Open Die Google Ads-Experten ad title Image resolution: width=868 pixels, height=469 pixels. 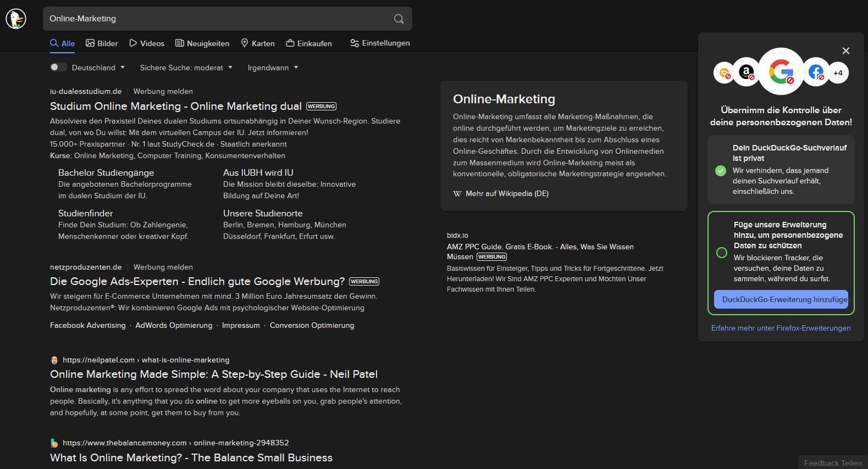coord(197,282)
